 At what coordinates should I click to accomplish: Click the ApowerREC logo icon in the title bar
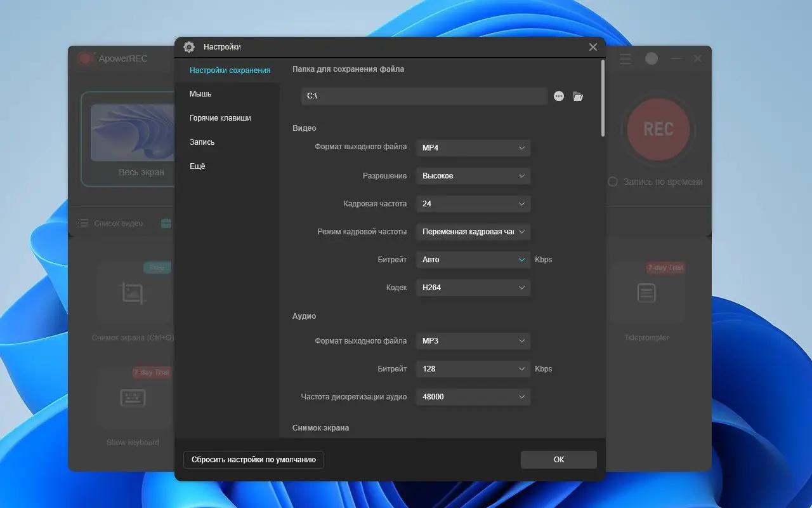tap(86, 58)
